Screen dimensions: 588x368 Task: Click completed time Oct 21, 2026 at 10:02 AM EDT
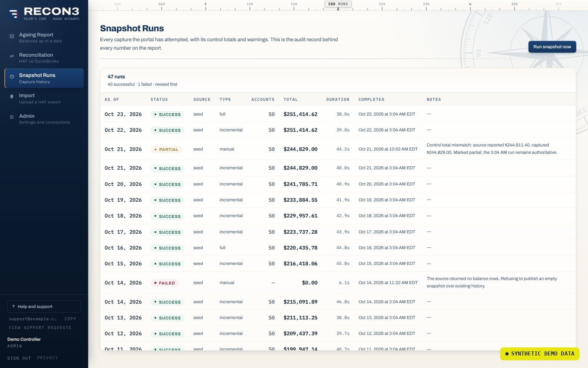[388, 149]
